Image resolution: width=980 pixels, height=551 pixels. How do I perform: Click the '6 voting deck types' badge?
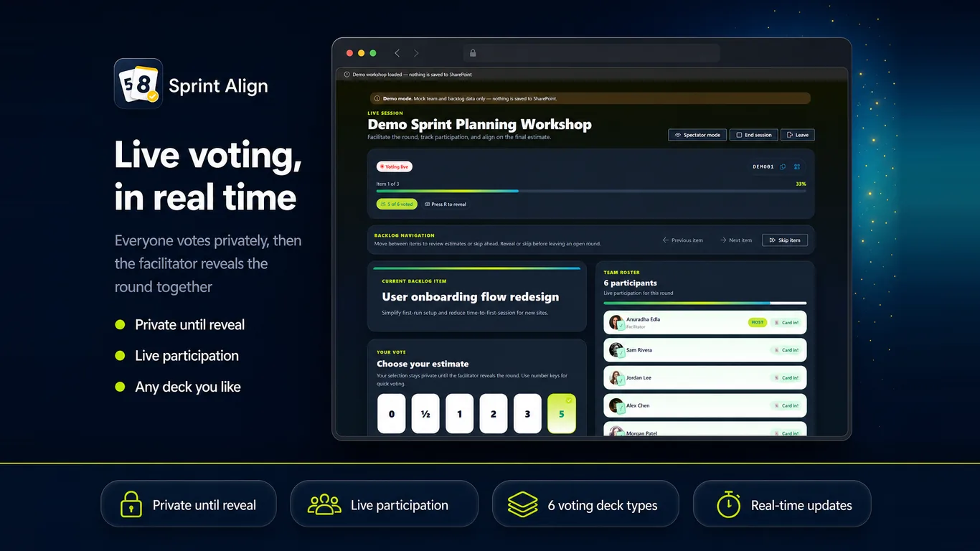[x=585, y=504]
